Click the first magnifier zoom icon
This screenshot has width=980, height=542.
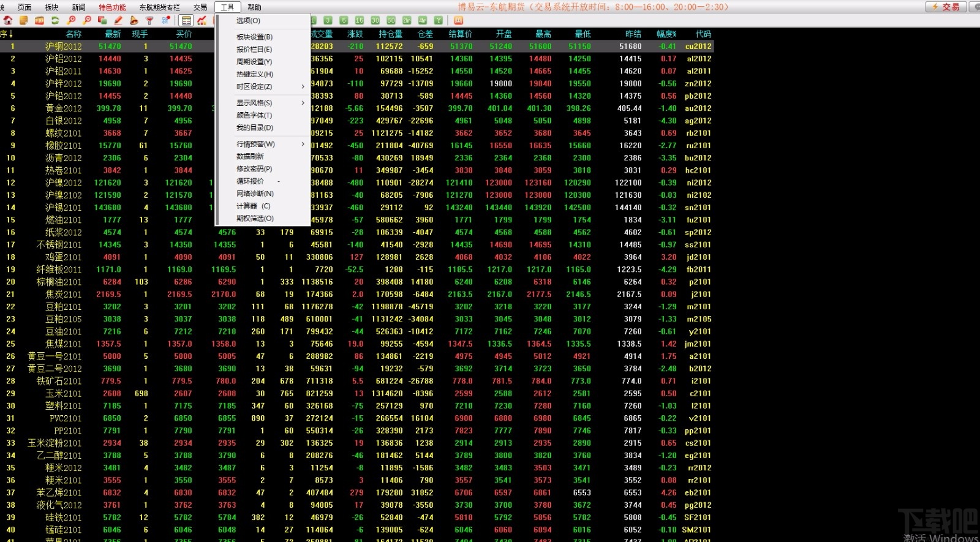(x=71, y=20)
